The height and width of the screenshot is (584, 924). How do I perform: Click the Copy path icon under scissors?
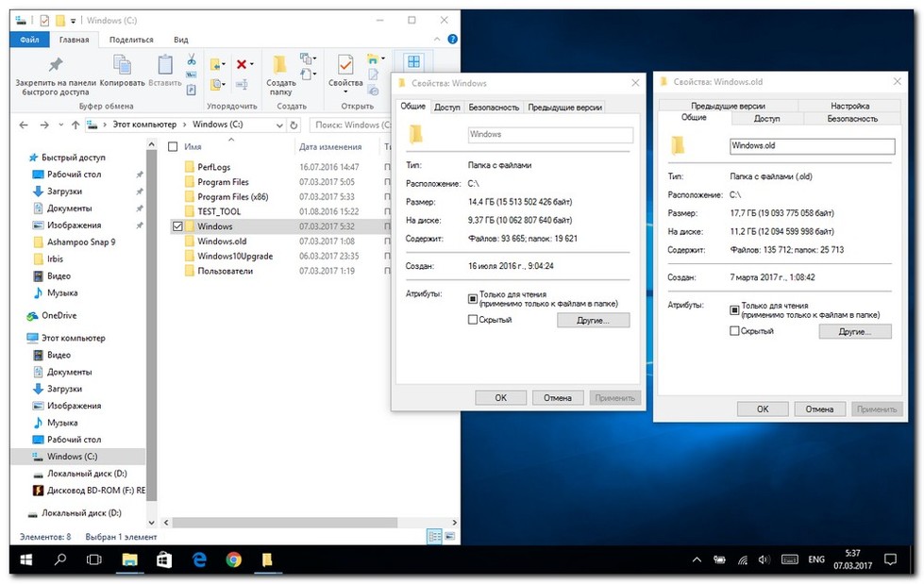pyautogui.click(x=192, y=75)
